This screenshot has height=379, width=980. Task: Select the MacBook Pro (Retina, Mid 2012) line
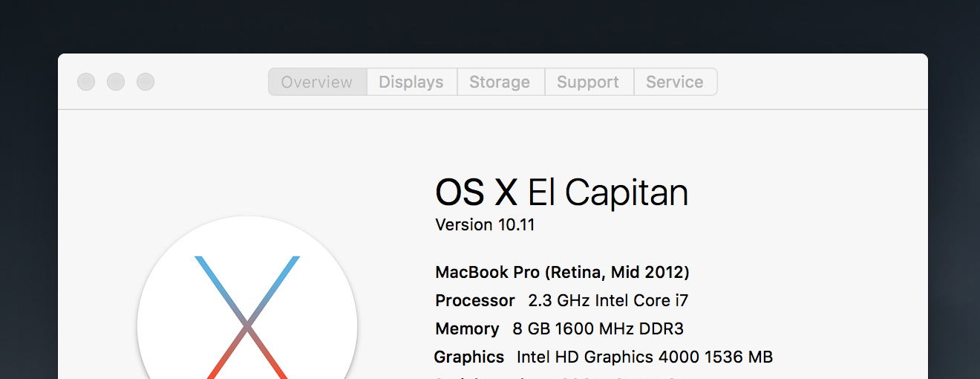click(562, 272)
